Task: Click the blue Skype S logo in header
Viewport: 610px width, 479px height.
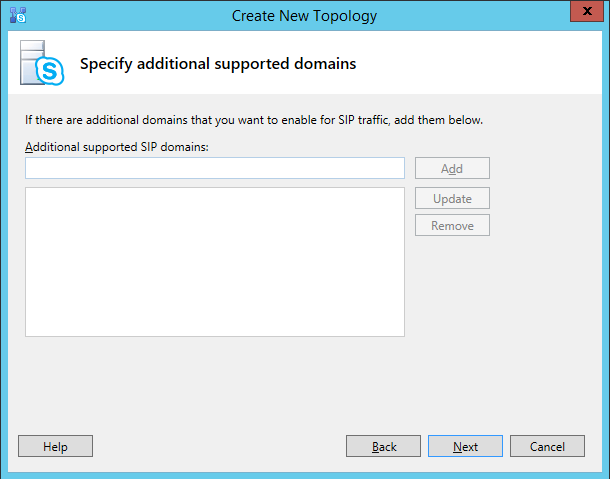Action: 48,70
